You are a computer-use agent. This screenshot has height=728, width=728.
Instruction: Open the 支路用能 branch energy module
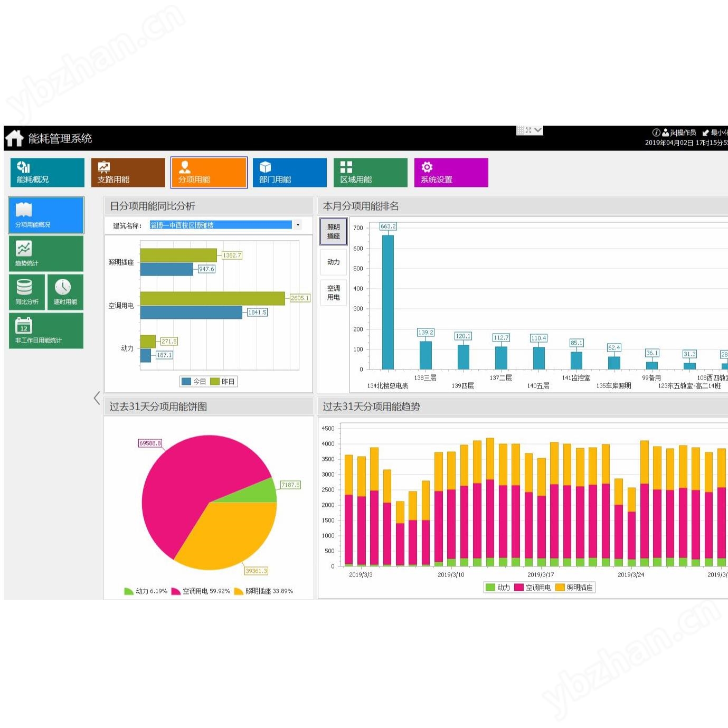128,173
